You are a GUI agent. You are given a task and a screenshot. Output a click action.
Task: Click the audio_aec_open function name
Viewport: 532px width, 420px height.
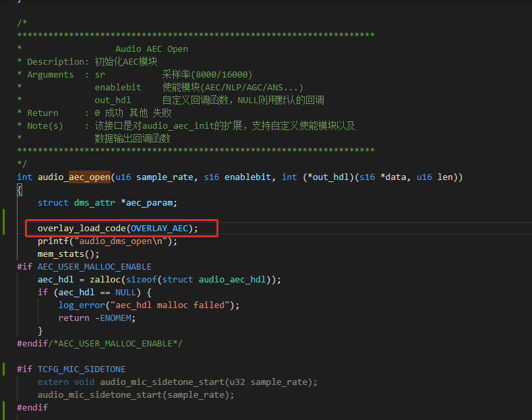point(74,177)
